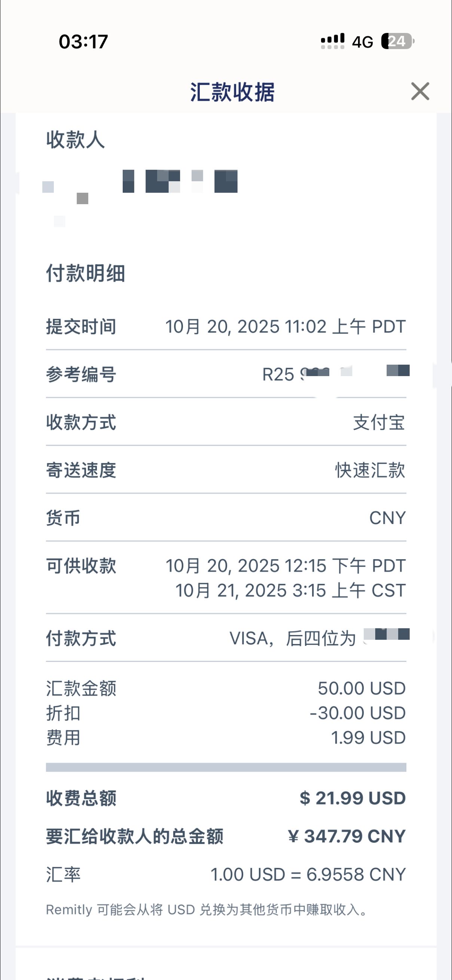Tap the battery icon in status bar
The height and width of the screenshot is (980, 452).
[x=397, y=41]
